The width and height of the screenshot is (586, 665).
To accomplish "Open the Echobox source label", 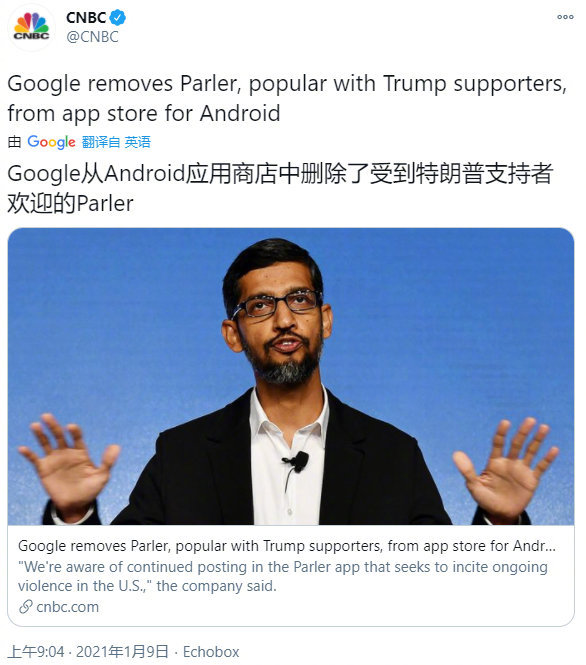I will pyautogui.click(x=211, y=652).
